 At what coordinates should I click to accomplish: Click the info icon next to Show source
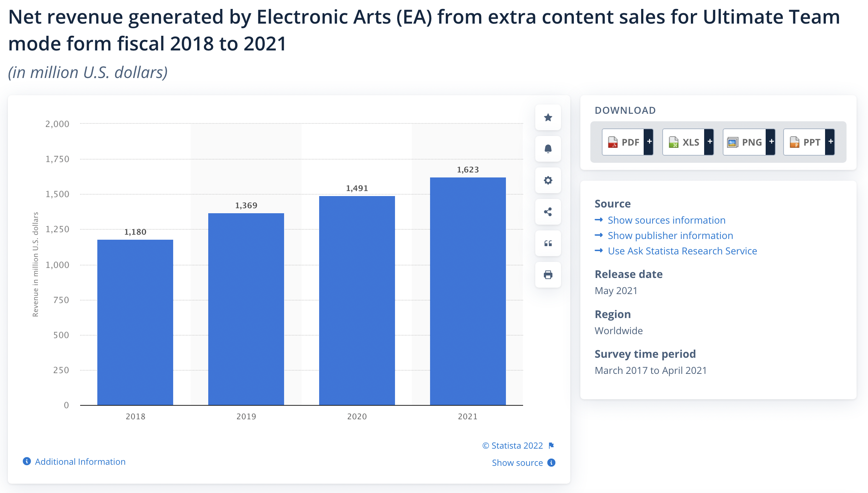click(x=551, y=463)
